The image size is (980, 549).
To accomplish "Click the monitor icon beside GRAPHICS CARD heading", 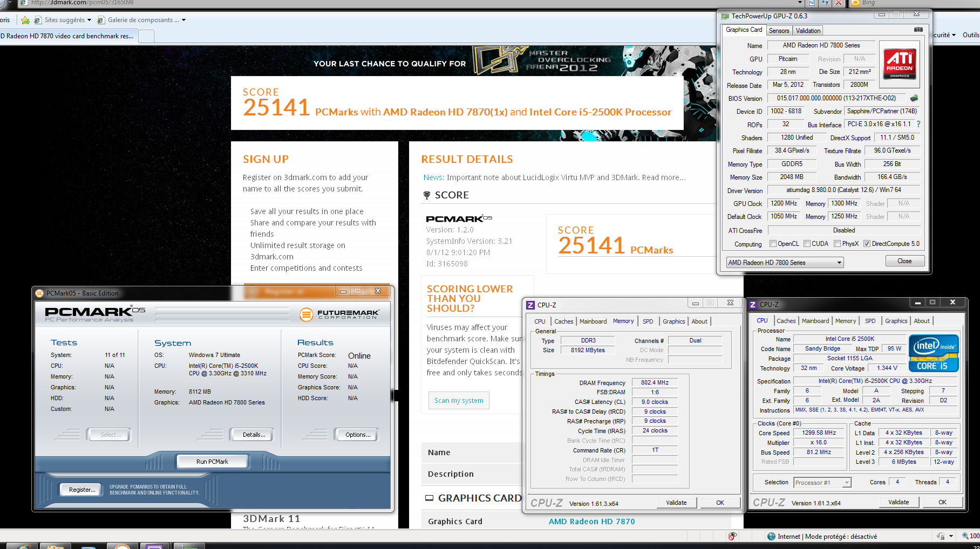I will [x=429, y=498].
